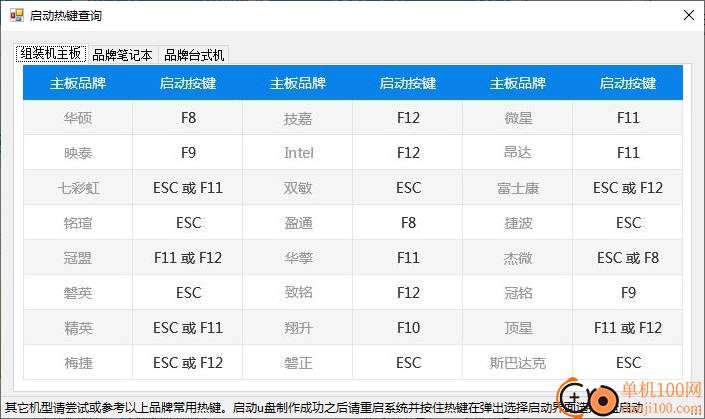Click ESC hotkey next to 斯巴达克
705x419 pixels.
click(628, 363)
